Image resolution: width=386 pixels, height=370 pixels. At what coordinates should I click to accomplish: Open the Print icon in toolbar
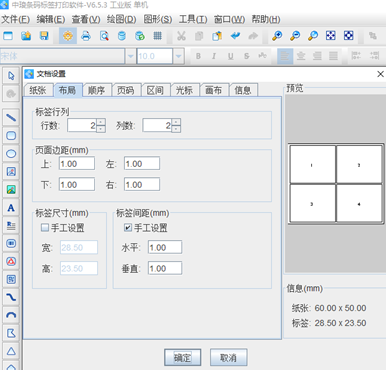[x=86, y=36]
